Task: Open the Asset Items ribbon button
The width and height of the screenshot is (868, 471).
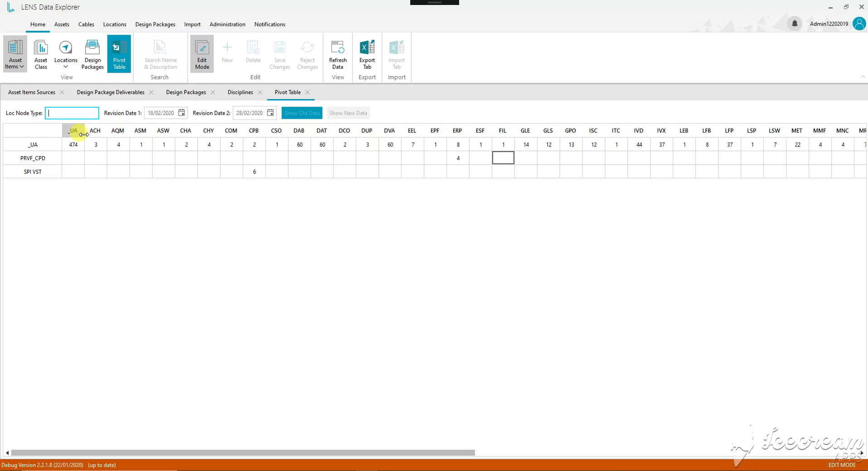Action: click(x=15, y=54)
